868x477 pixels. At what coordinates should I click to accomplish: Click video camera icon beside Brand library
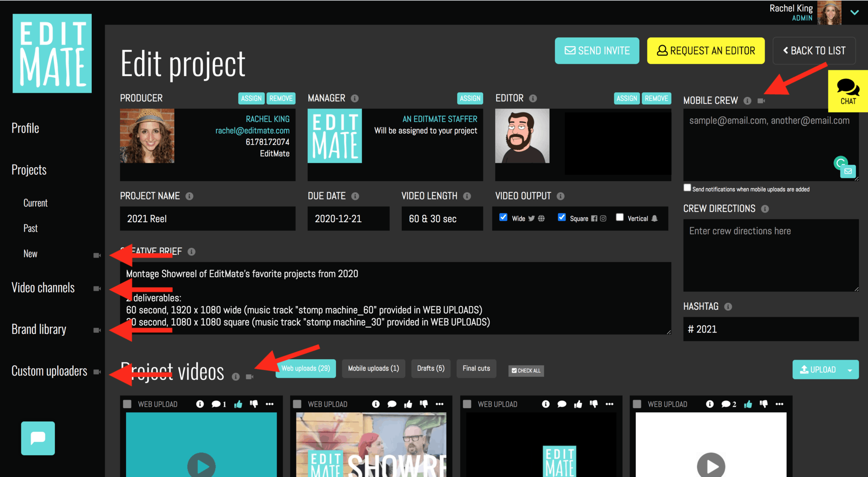coord(97,330)
